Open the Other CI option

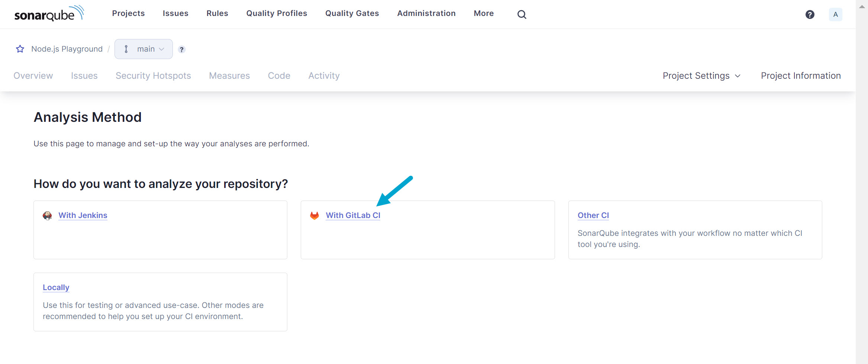pos(593,215)
